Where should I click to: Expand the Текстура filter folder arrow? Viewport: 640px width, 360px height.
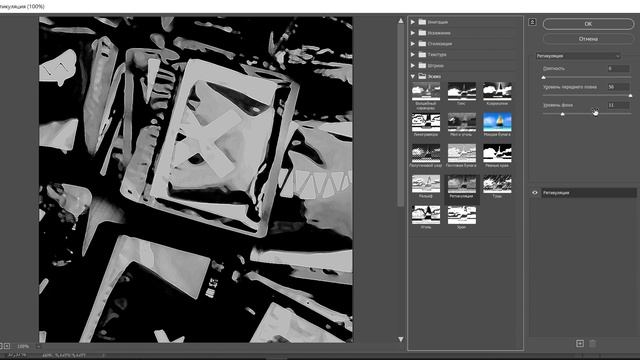pos(413,54)
